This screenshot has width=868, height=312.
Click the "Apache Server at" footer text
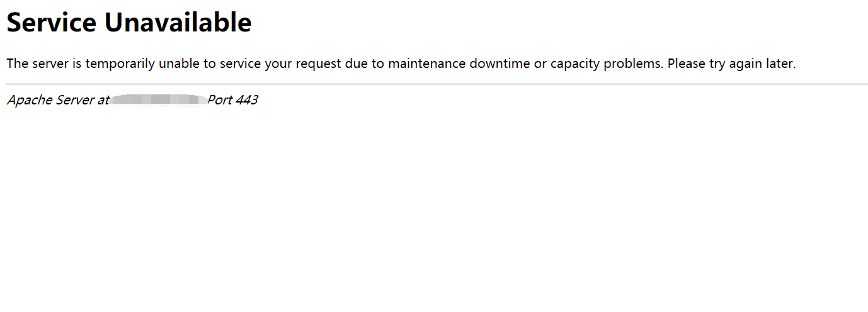(x=59, y=100)
